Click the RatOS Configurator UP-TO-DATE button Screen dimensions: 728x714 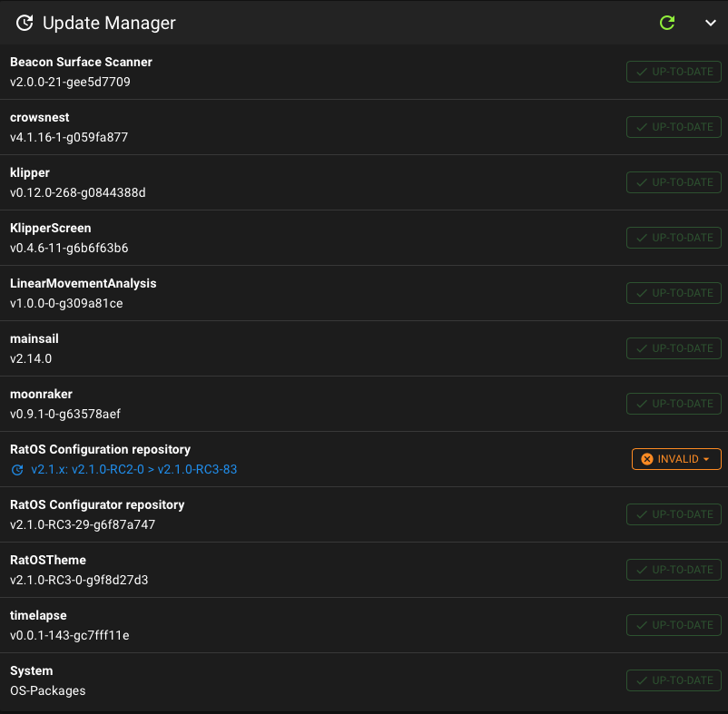(674, 514)
